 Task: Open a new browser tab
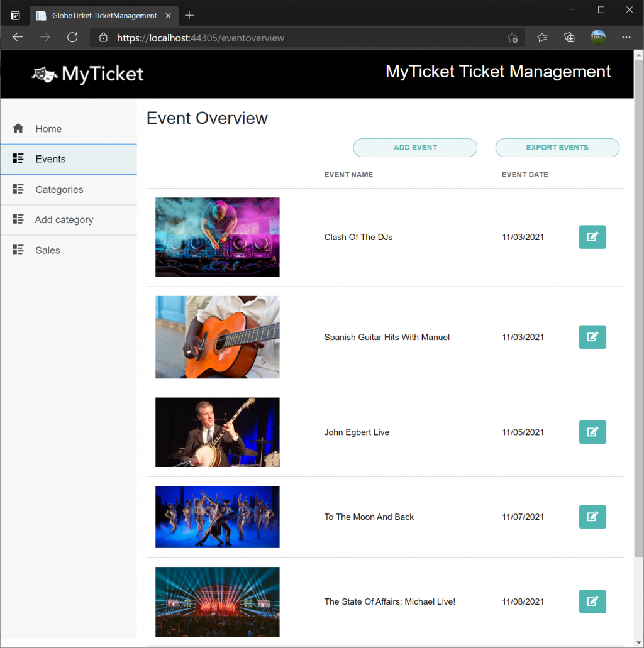pos(189,15)
